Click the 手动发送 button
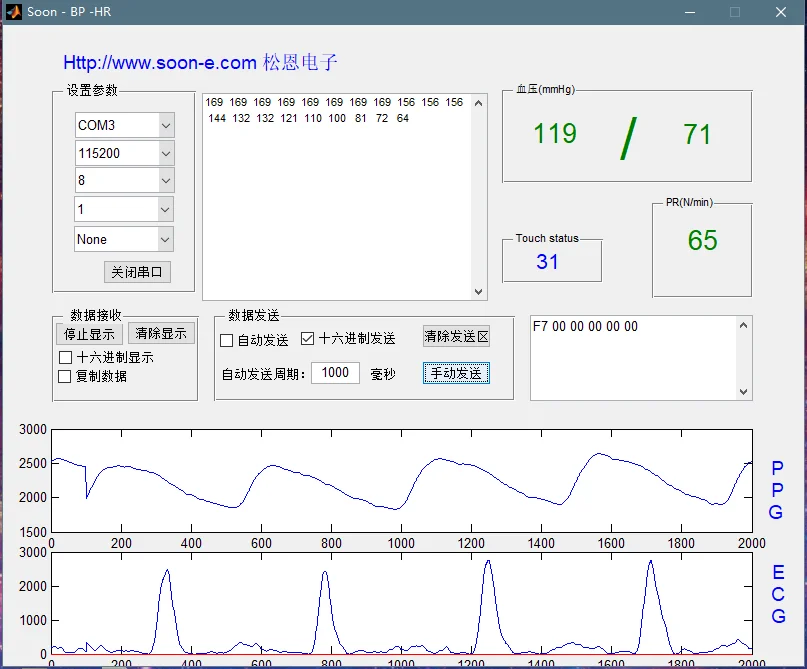This screenshot has height=669, width=807. point(456,373)
